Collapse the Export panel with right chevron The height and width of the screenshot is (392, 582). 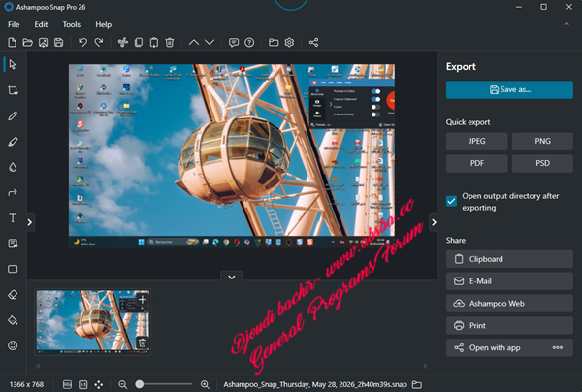pyautogui.click(x=434, y=222)
